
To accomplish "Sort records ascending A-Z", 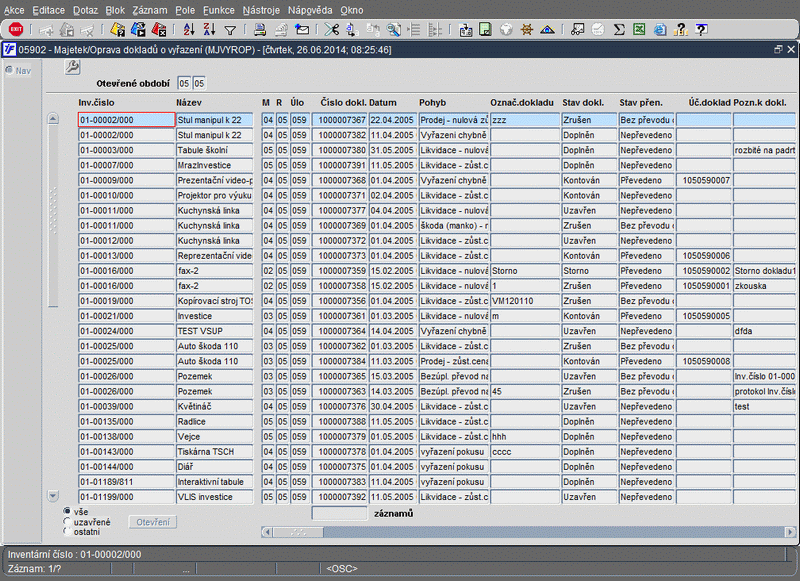I will (x=187, y=30).
